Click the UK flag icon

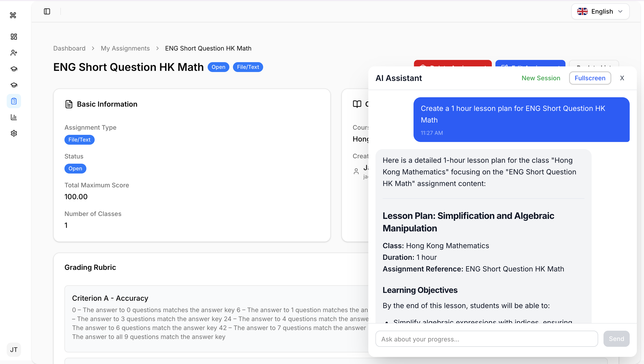tap(582, 11)
